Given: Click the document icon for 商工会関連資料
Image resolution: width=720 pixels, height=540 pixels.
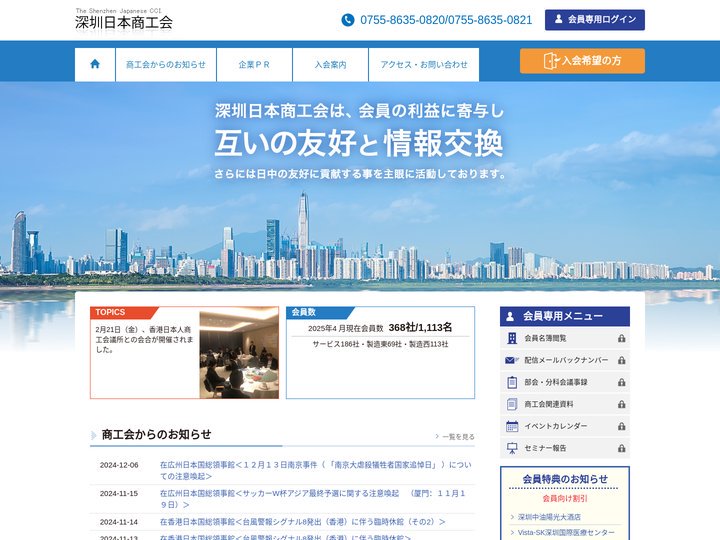Looking at the screenshot, I should (512, 404).
